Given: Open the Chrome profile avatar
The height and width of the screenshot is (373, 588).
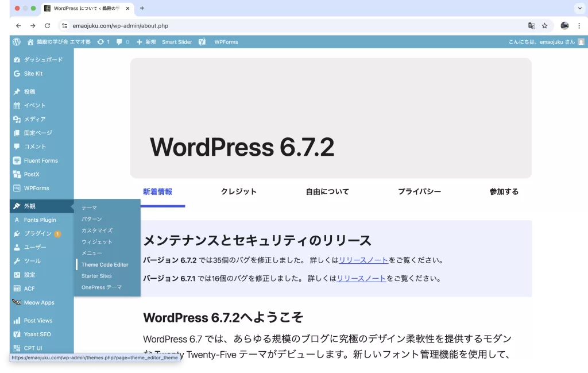Looking at the screenshot, I should (564, 25).
